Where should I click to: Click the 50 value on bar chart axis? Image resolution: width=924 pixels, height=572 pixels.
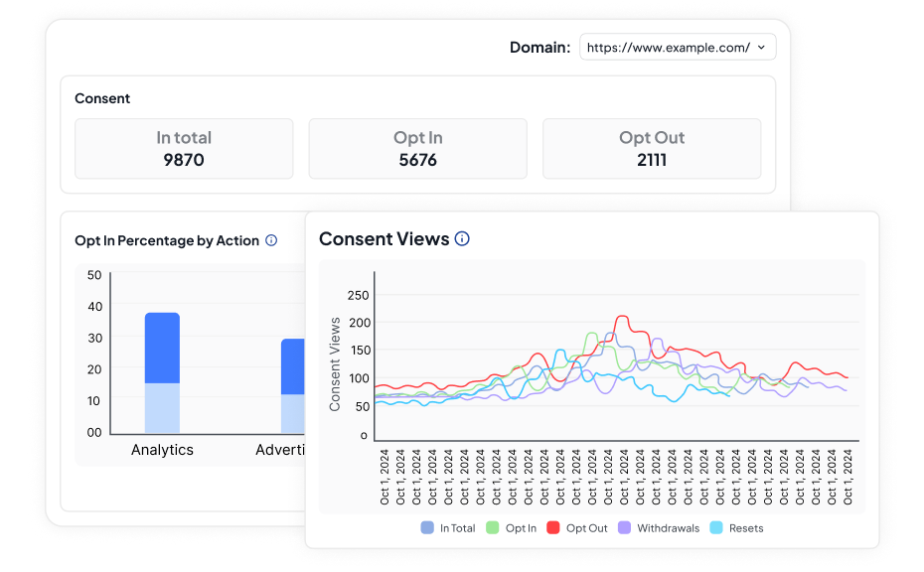coord(94,275)
